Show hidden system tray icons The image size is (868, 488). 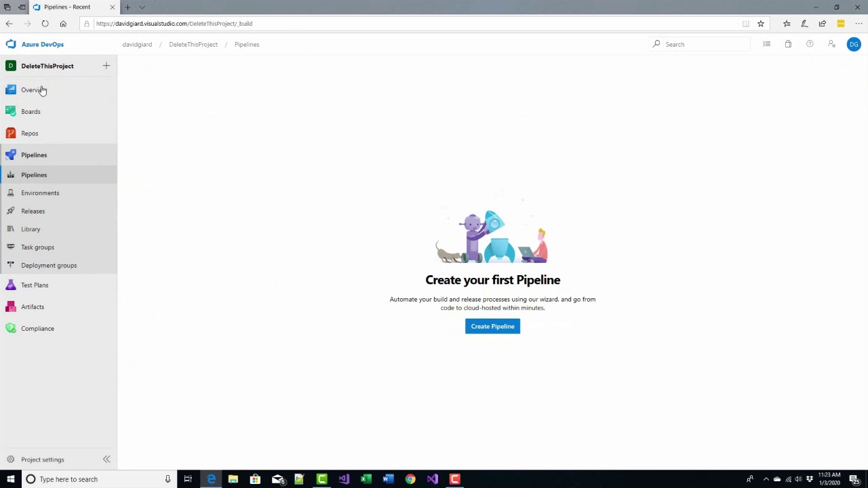pyautogui.click(x=766, y=479)
